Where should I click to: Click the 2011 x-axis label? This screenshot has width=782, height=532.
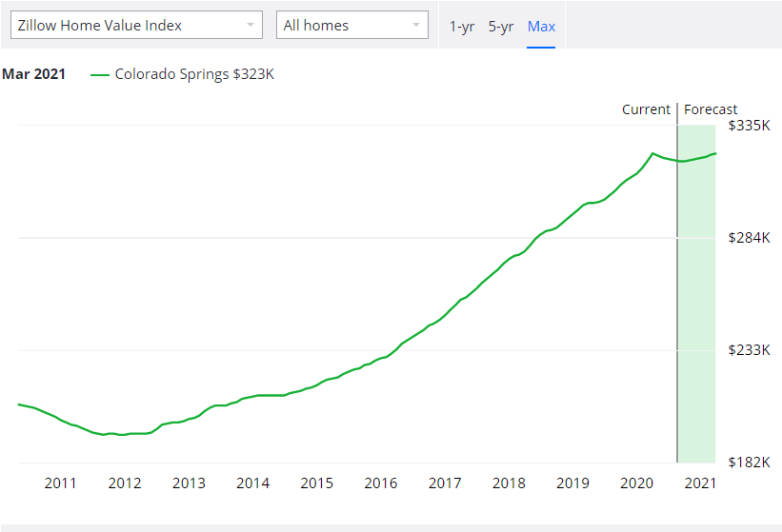60,483
